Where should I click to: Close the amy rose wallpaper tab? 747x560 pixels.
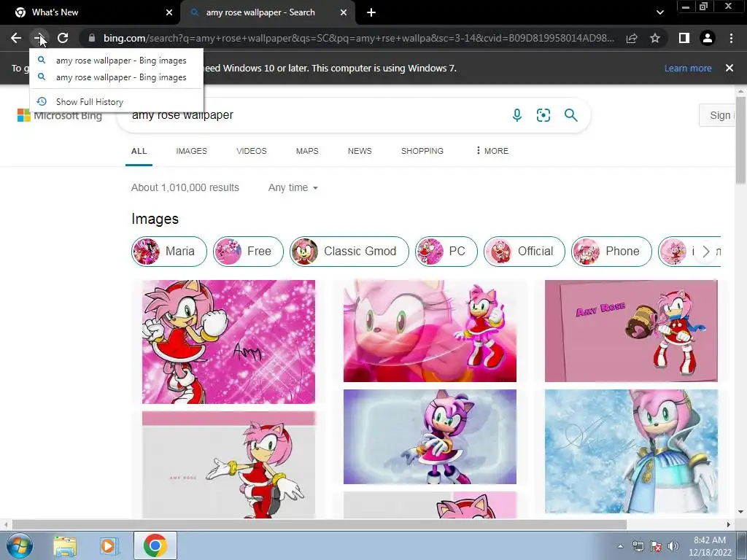344,12
